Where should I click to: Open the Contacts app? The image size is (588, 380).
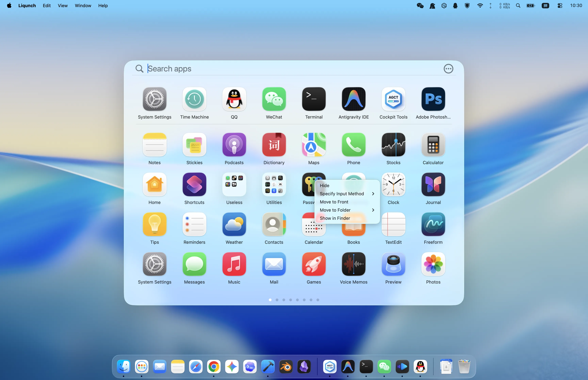(x=274, y=224)
